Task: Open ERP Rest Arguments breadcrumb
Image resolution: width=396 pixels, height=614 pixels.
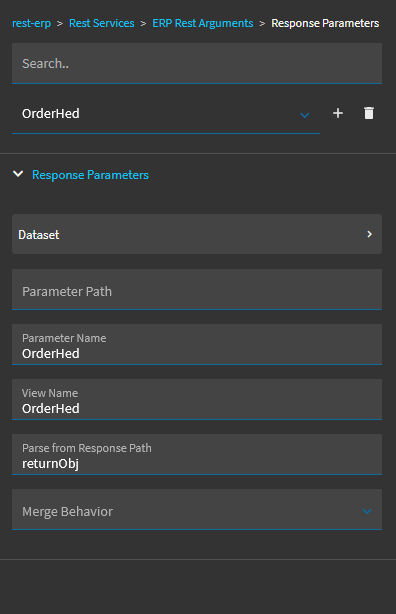Action: tap(203, 23)
